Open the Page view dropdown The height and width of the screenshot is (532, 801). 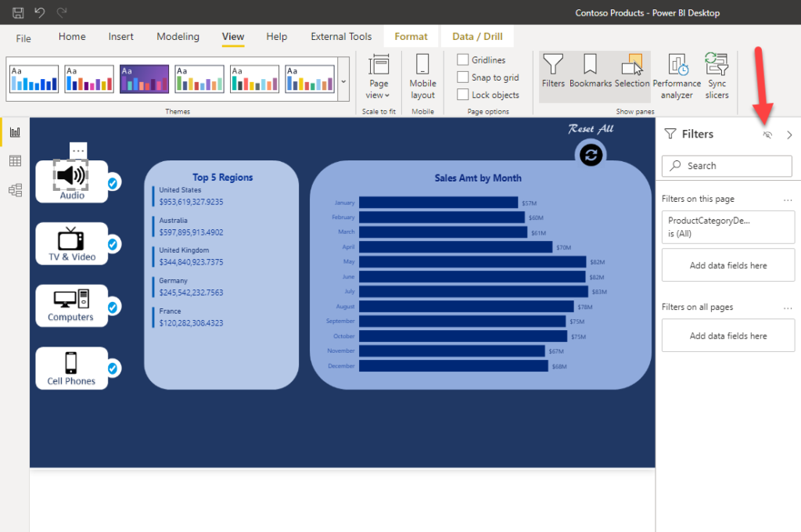pyautogui.click(x=379, y=77)
